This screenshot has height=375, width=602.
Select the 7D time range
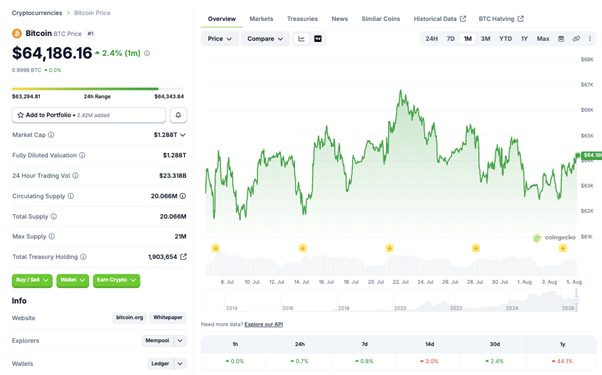tap(451, 39)
